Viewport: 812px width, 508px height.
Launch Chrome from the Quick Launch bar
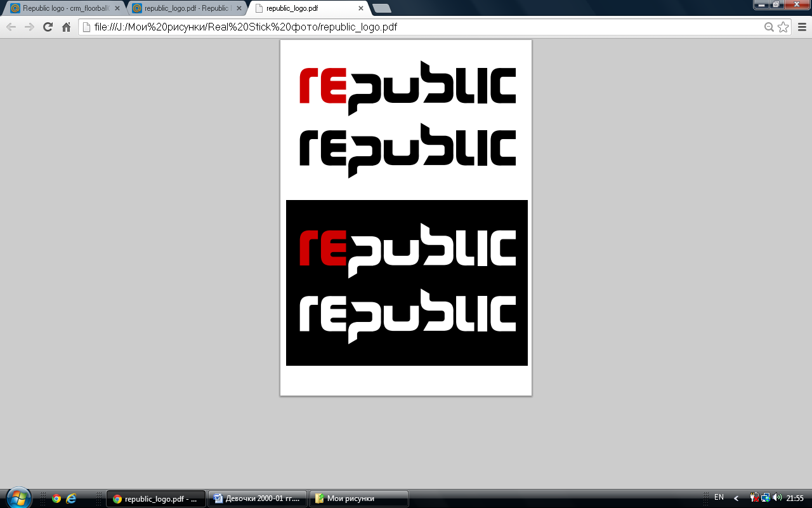click(x=56, y=498)
